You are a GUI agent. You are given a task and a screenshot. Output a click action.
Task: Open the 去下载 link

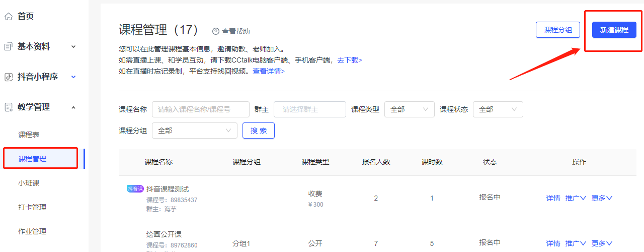pyautogui.click(x=349, y=60)
